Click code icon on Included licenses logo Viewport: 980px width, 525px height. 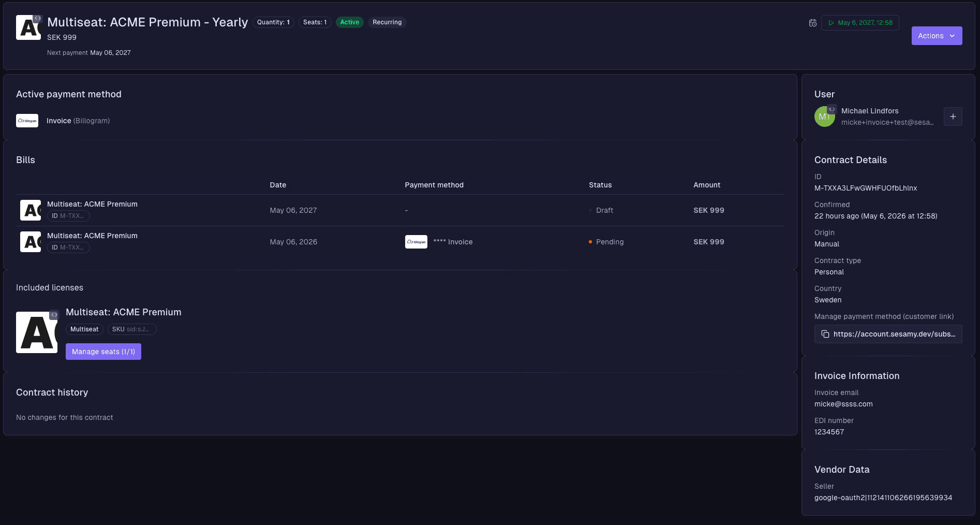coord(54,315)
